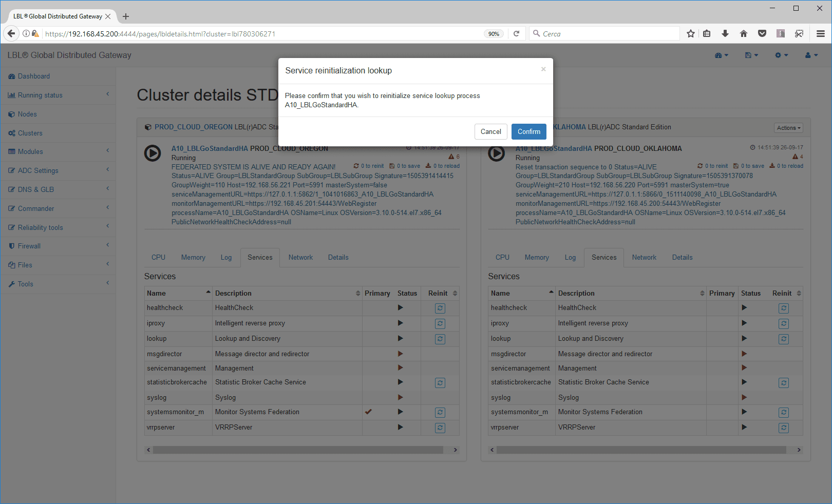Open Actions dropdown for Oklahoma cluster

coord(788,128)
